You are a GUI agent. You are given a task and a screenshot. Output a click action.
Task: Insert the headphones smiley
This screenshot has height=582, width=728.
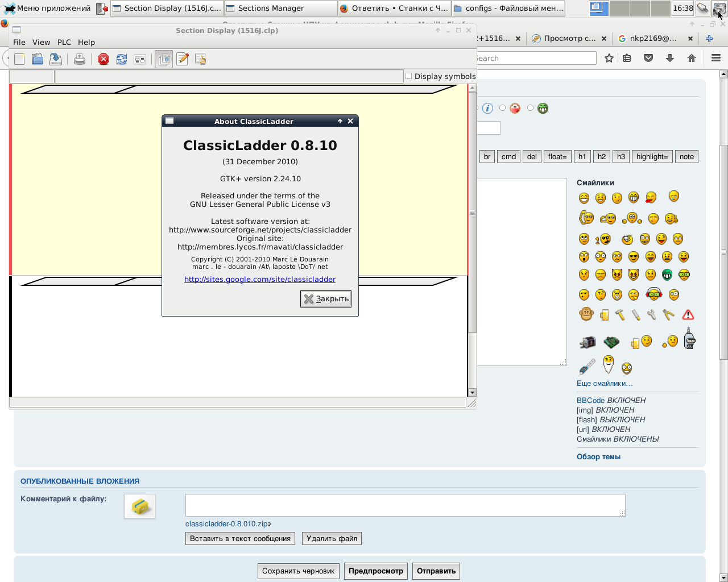click(x=654, y=294)
